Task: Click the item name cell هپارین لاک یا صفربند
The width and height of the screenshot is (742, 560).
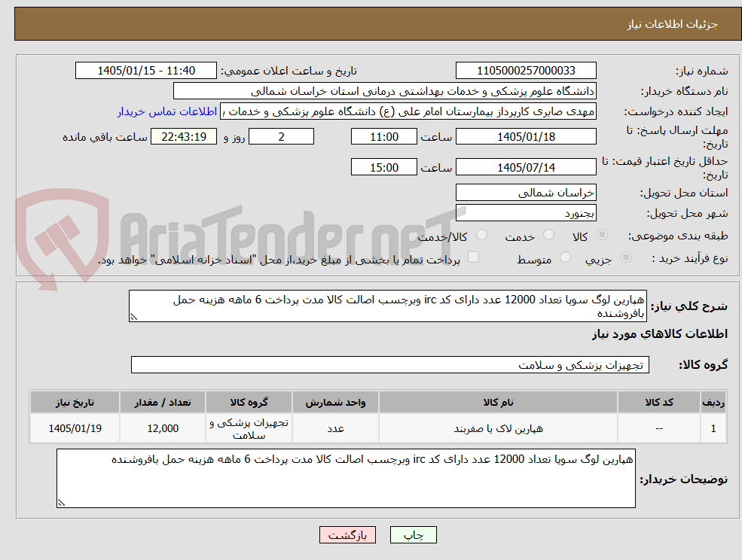Action: coord(498,428)
